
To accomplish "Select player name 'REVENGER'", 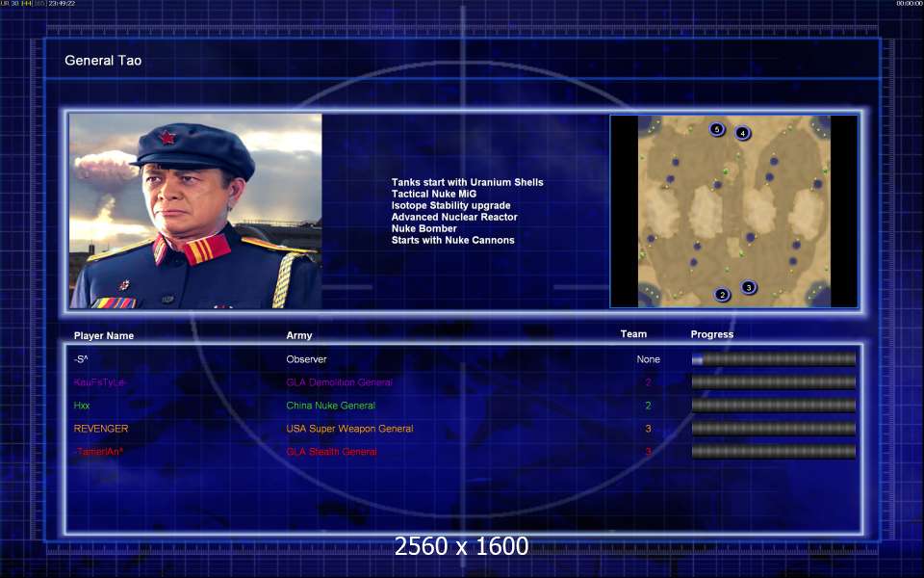I will point(101,429).
